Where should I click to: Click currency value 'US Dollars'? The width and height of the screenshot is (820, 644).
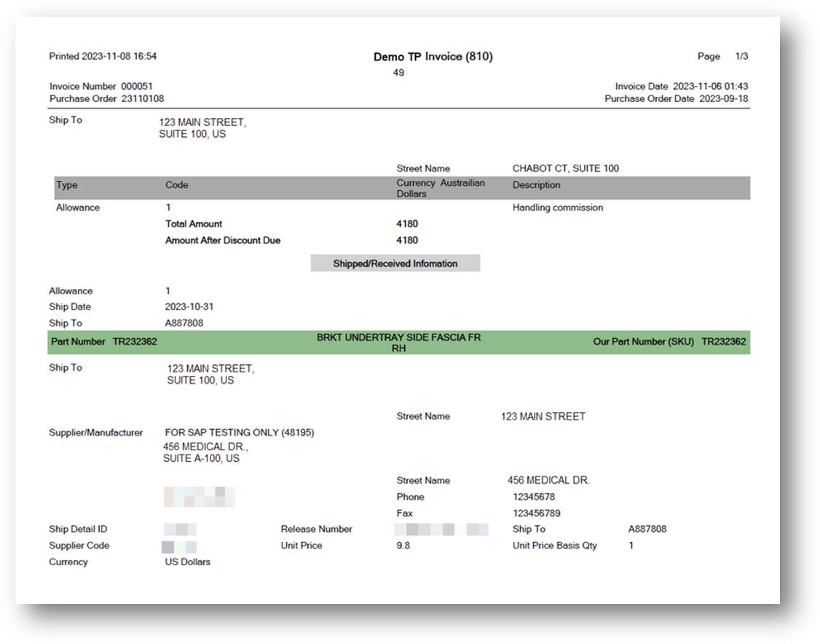(188, 562)
